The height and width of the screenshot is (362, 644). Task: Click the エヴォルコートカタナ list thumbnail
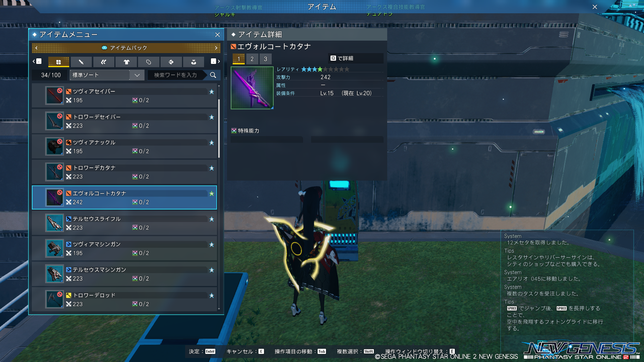54,198
